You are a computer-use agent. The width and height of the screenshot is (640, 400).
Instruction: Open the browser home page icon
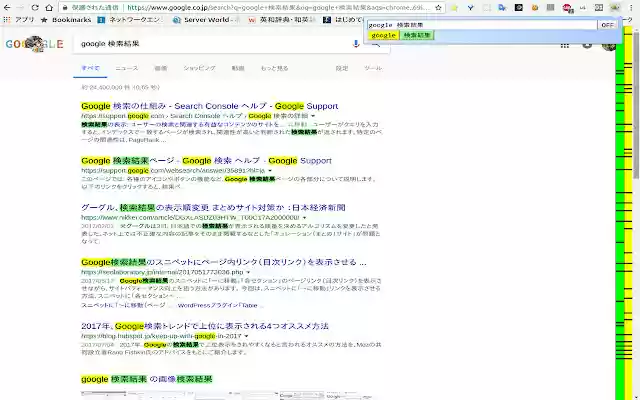49,8
